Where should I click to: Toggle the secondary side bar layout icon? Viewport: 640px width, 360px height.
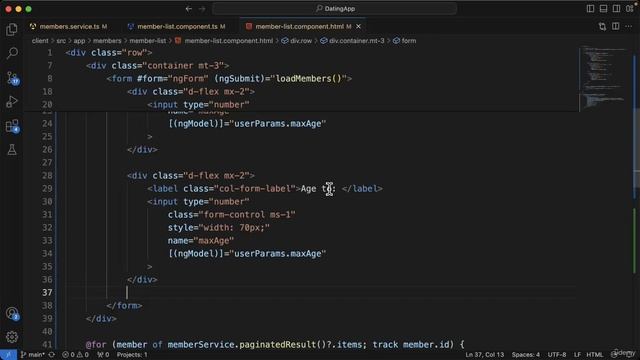tap(616, 9)
